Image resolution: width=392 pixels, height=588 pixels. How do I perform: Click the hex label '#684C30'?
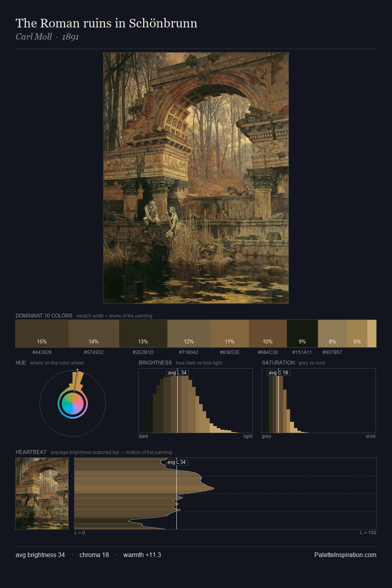(268, 352)
